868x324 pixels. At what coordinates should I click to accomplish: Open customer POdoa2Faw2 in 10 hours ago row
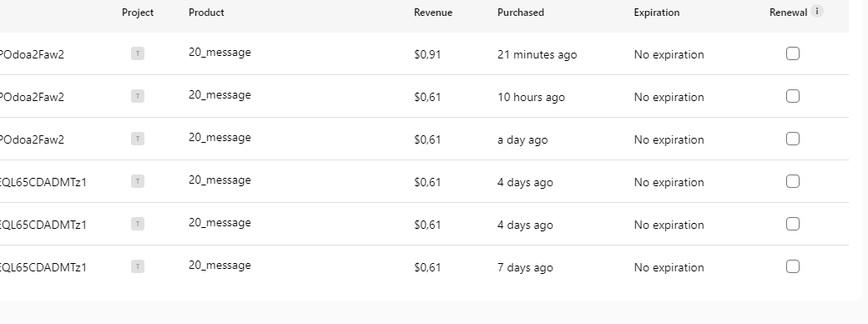[32, 97]
